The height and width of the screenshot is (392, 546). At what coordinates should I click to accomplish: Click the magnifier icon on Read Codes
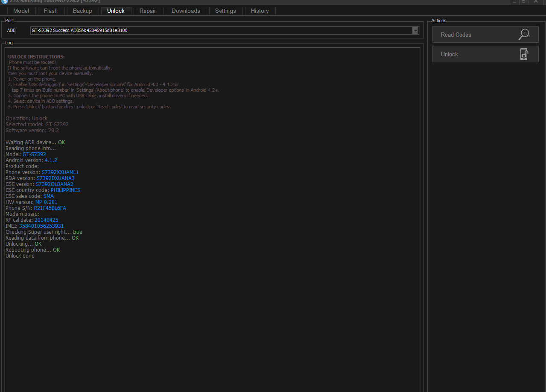[x=524, y=34]
